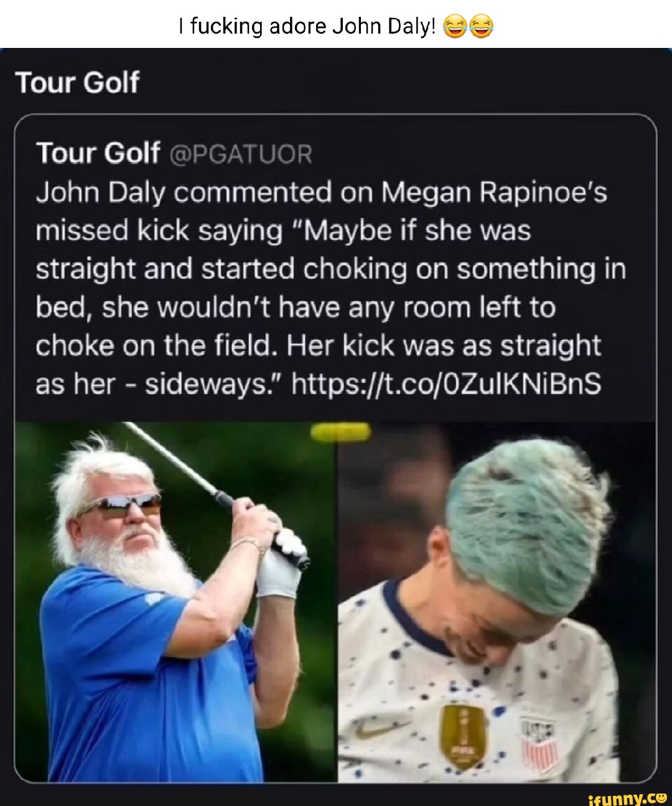Click the tweet line starting "missed kick saying"
This screenshot has height=806, width=672.
(x=283, y=231)
